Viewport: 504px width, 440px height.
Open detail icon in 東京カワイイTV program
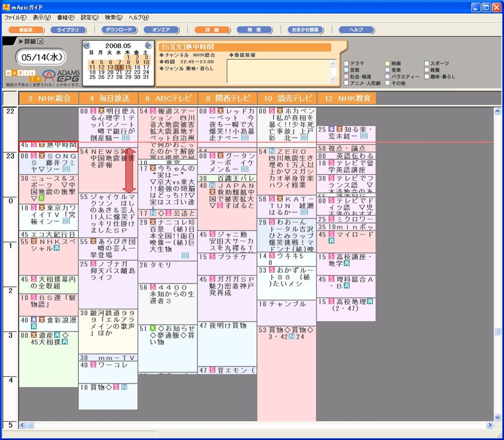[x=66, y=221]
